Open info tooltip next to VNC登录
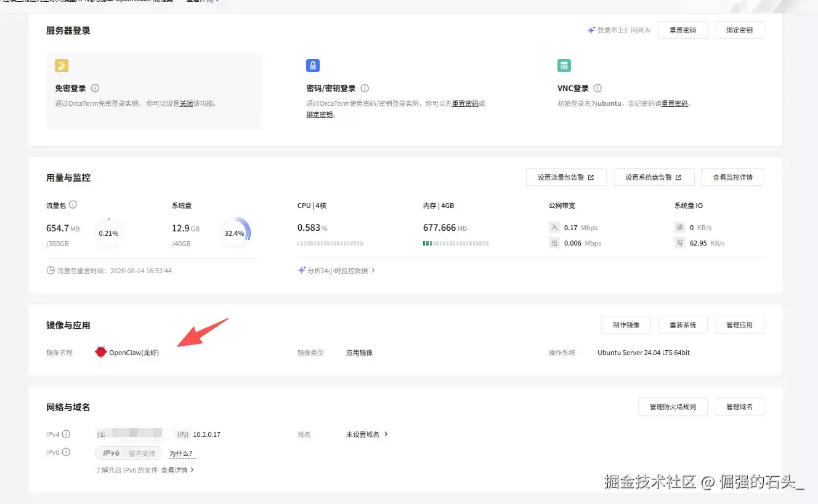Image resolution: width=818 pixels, height=504 pixels. (x=597, y=88)
